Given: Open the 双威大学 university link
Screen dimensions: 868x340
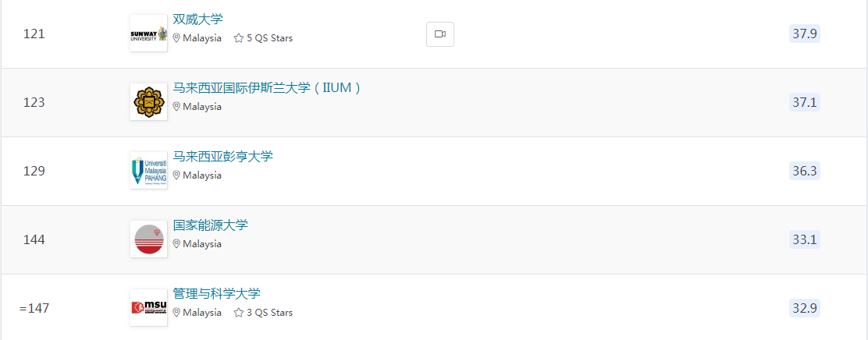Looking at the screenshot, I should coord(198,19).
